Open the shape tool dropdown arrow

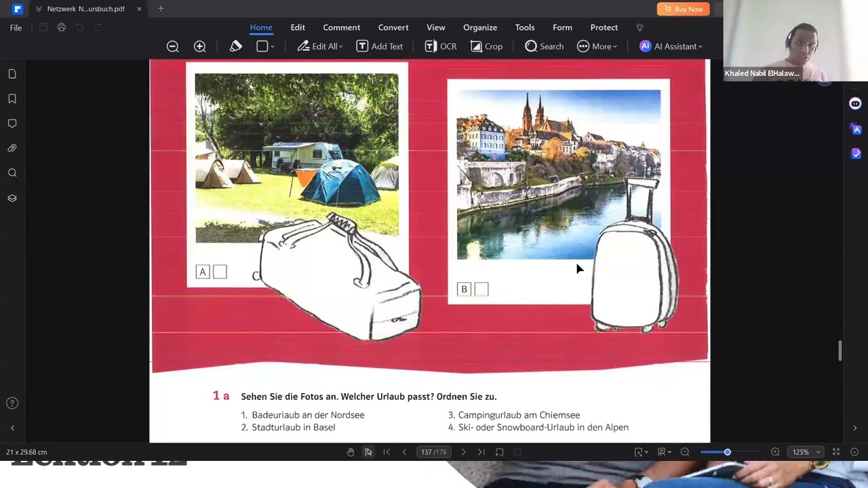(273, 47)
